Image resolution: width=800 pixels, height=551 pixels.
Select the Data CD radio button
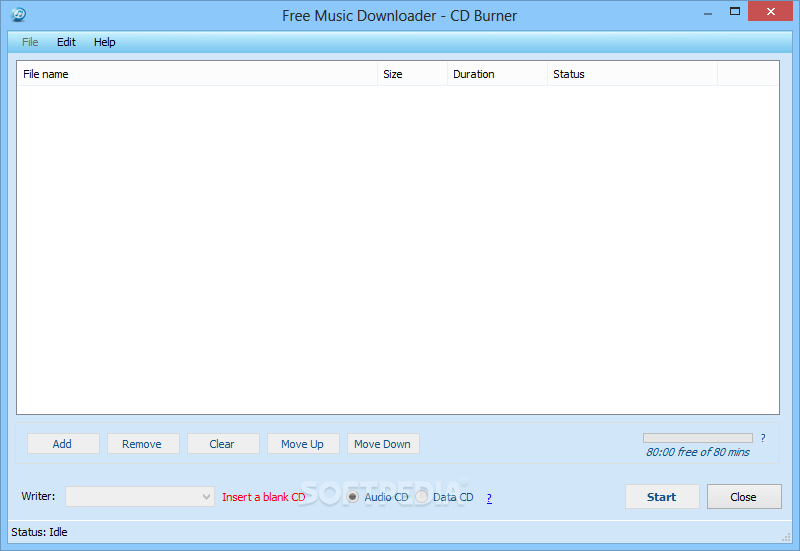pos(421,496)
